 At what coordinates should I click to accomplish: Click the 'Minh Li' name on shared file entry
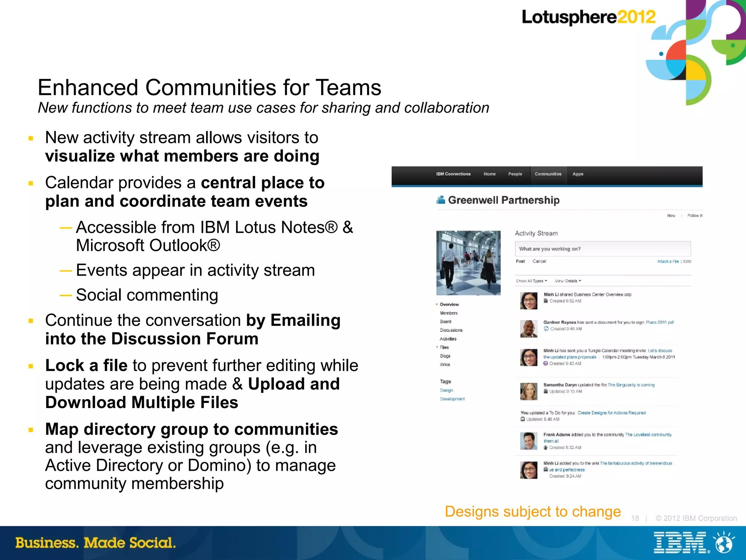[551, 294]
